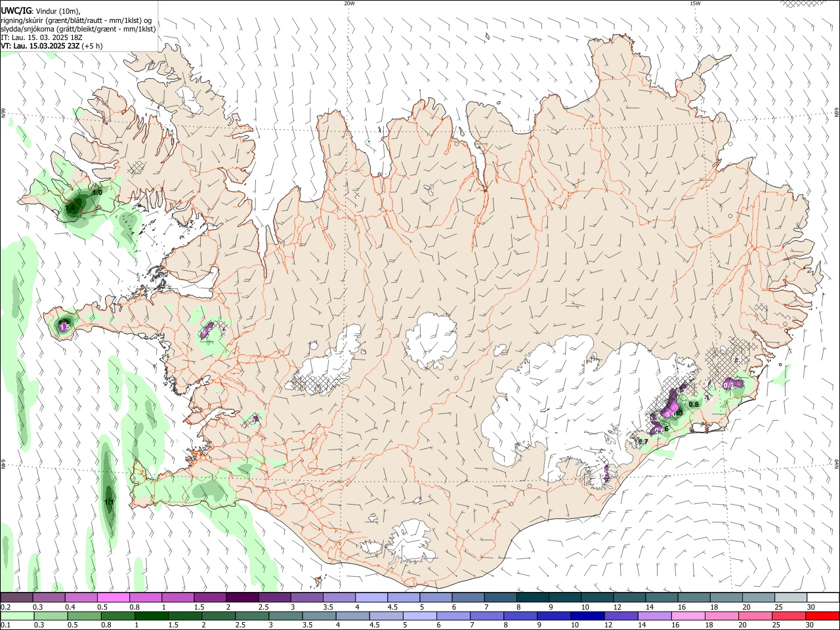Select the bright red 30 rain legend swatch
Viewport: 840px width, 630px height.
(x=822, y=616)
